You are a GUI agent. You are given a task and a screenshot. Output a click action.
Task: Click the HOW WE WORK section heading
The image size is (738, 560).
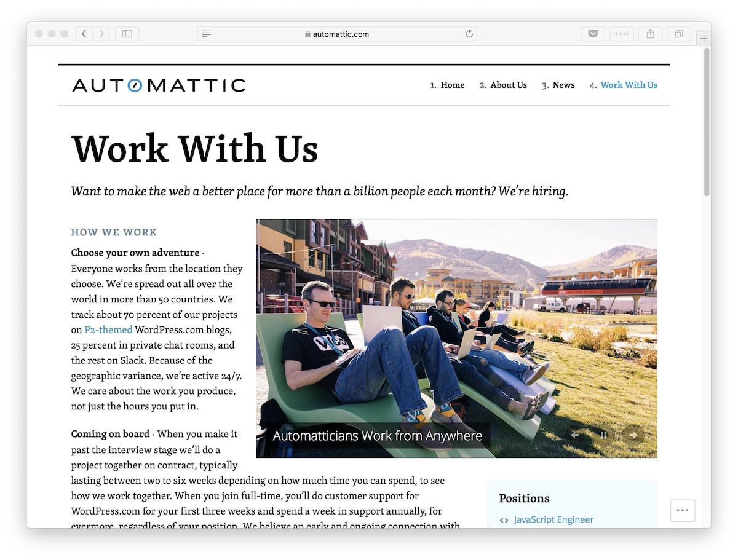click(x=114, y=232)
